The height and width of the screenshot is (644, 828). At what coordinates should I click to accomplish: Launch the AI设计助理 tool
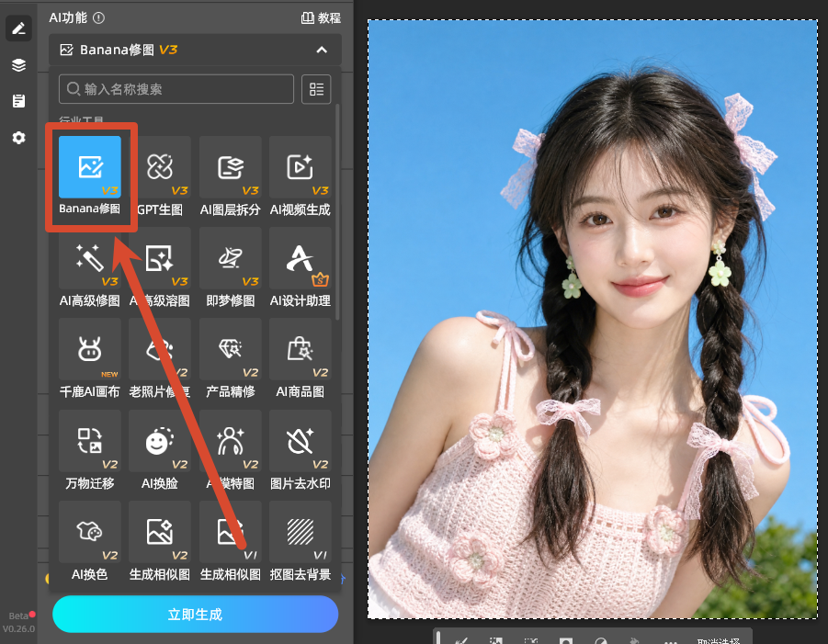click(300, 258)
